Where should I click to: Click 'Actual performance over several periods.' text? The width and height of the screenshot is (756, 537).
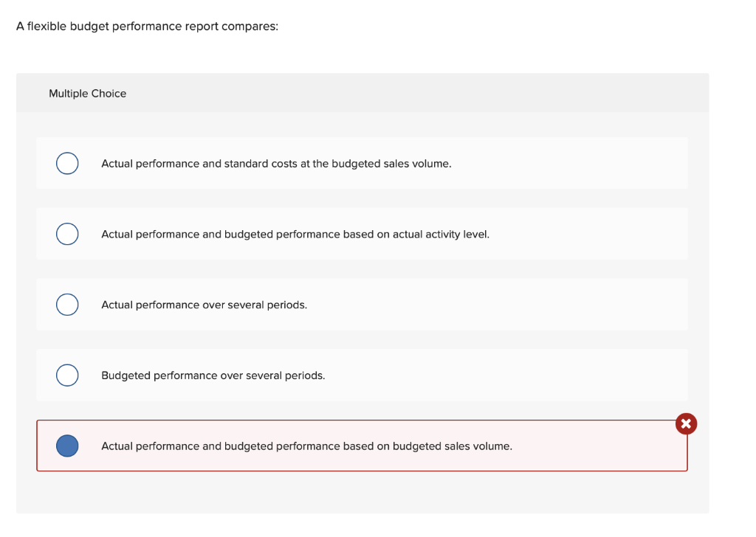[204, 305]
